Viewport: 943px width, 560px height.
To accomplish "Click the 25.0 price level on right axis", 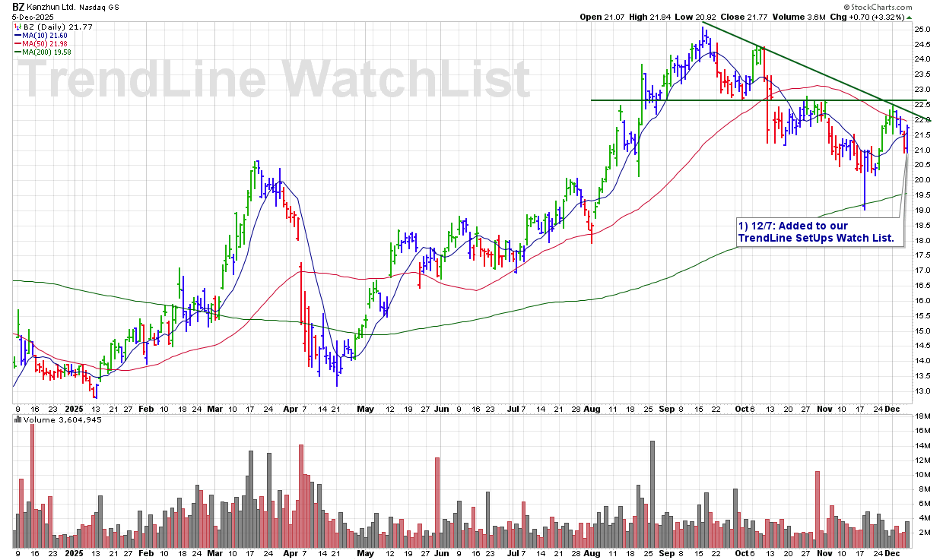I will pyautogui.click(x=922, y=29).
